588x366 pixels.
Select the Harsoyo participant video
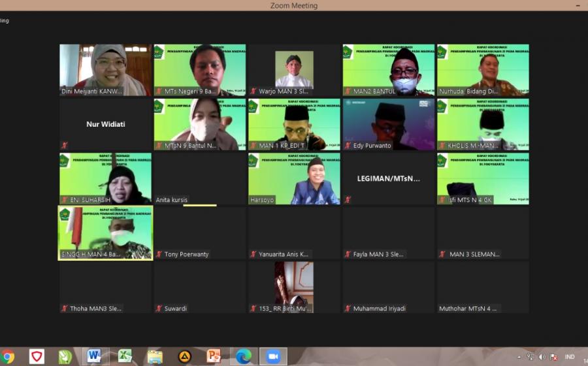click(x=294, y=178)
